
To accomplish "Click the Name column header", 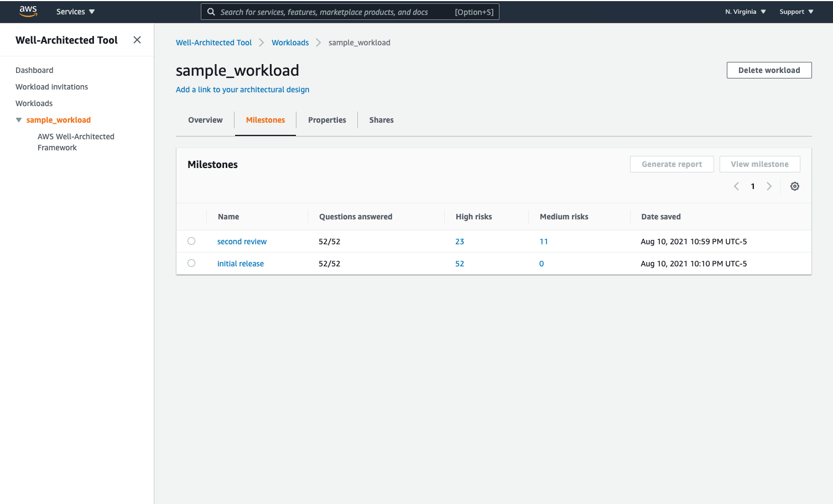I will tap(228, 217).
